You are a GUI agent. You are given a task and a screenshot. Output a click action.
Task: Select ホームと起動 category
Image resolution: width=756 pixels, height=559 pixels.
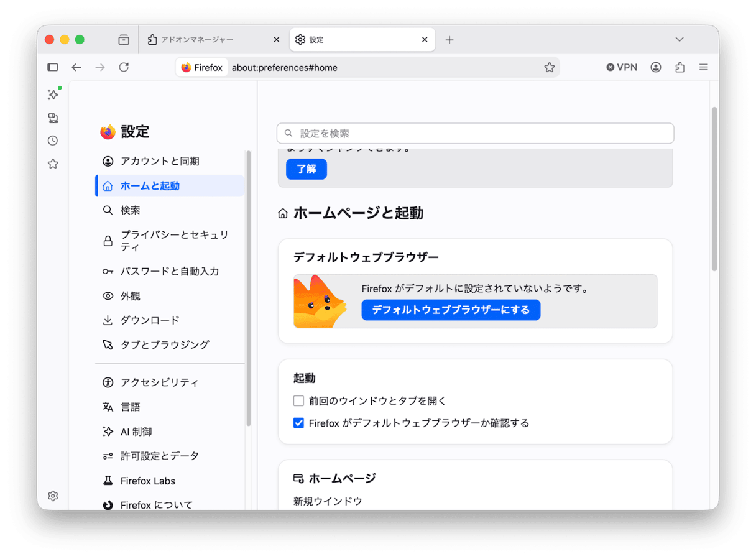[170, 186]
